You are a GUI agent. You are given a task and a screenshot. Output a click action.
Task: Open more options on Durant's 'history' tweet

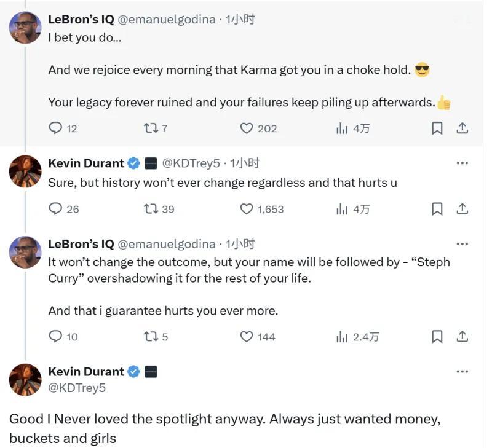coord(462,163)
